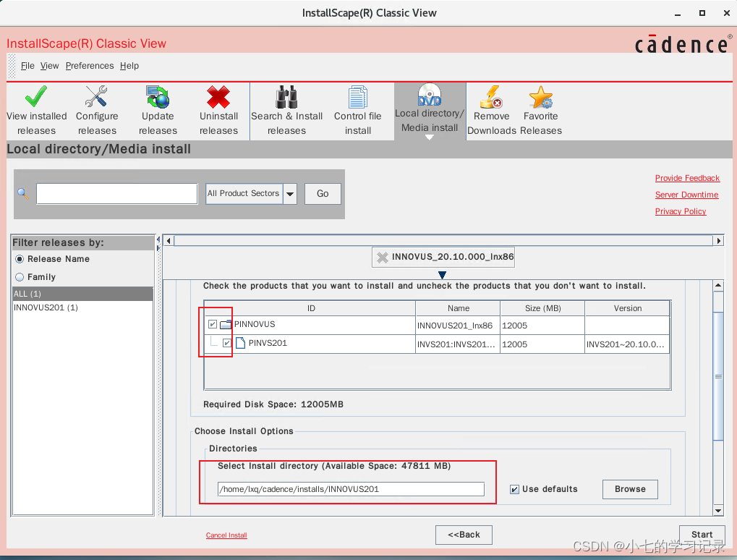Click the vertical scrollbar thumb

click(717, 376)
